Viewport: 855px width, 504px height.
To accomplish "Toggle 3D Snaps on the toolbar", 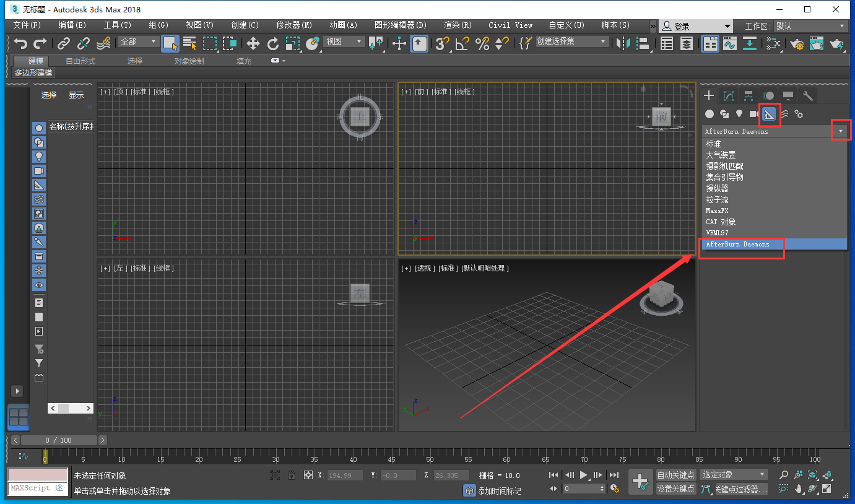I will pos(442,43).
